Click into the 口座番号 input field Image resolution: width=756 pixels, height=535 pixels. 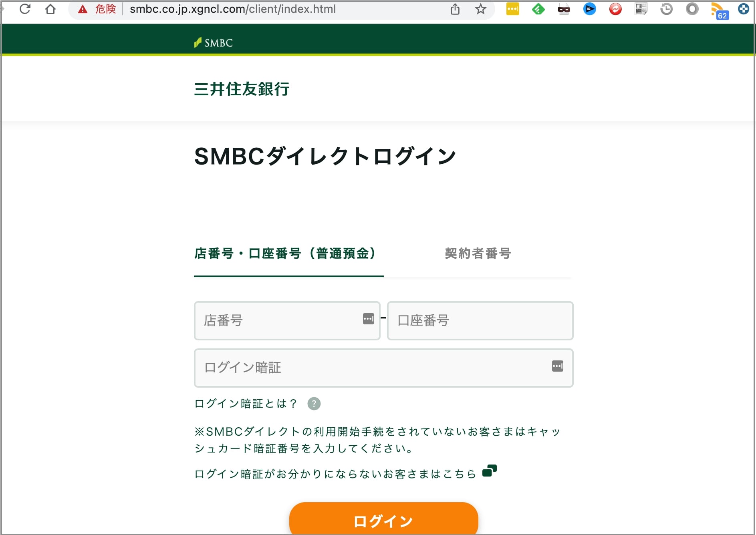(480, 321)
